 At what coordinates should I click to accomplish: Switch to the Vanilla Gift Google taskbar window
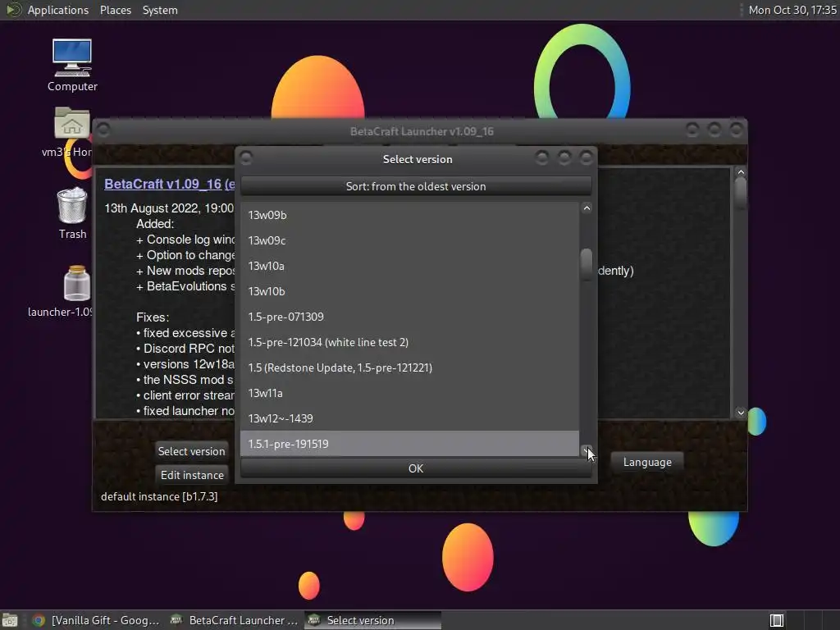[98, 620]
